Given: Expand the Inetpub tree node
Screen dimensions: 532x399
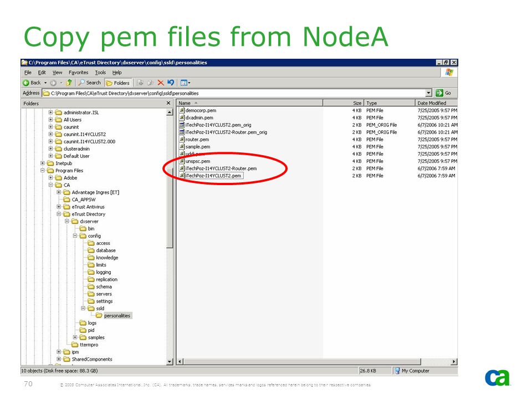Looking at the screenshot, I should pos(43,163).
